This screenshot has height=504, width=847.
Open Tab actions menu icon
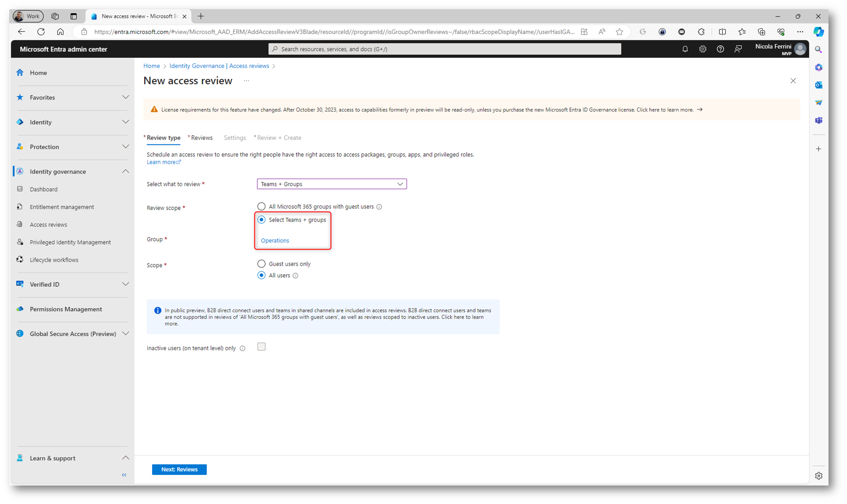[74, 16]
